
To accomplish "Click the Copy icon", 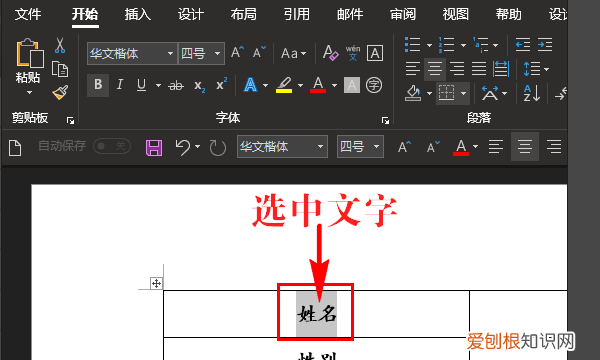I will click(60, 69).
